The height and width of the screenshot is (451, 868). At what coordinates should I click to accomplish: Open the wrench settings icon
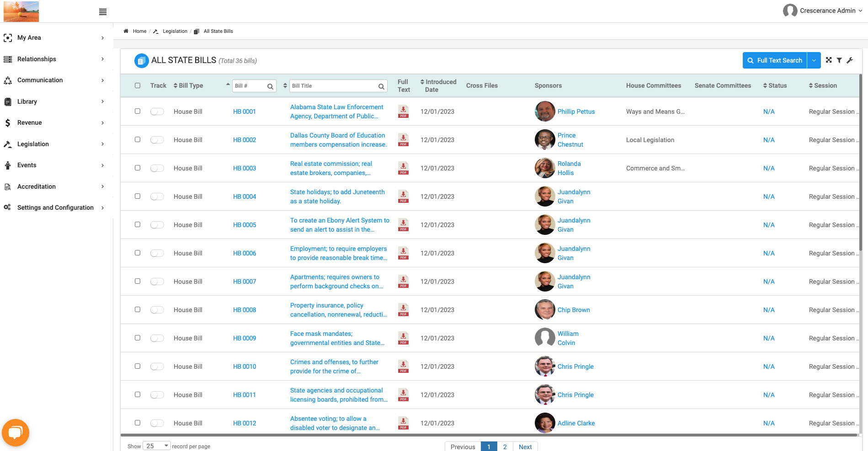coord(850,60)
